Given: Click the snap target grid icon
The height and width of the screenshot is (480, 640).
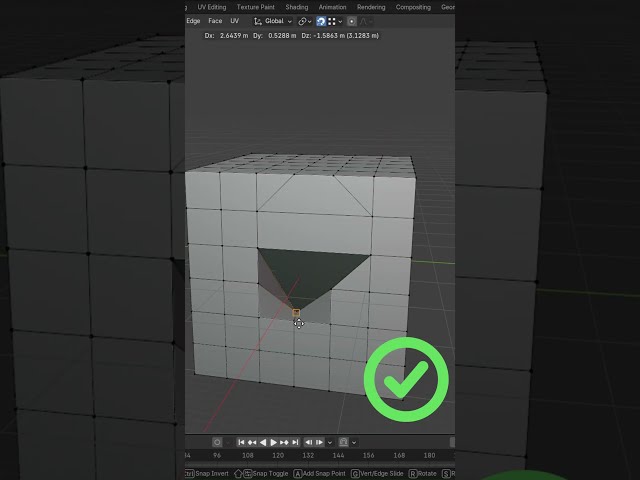Looking at the screenshot, I should (x=332, y=21).
